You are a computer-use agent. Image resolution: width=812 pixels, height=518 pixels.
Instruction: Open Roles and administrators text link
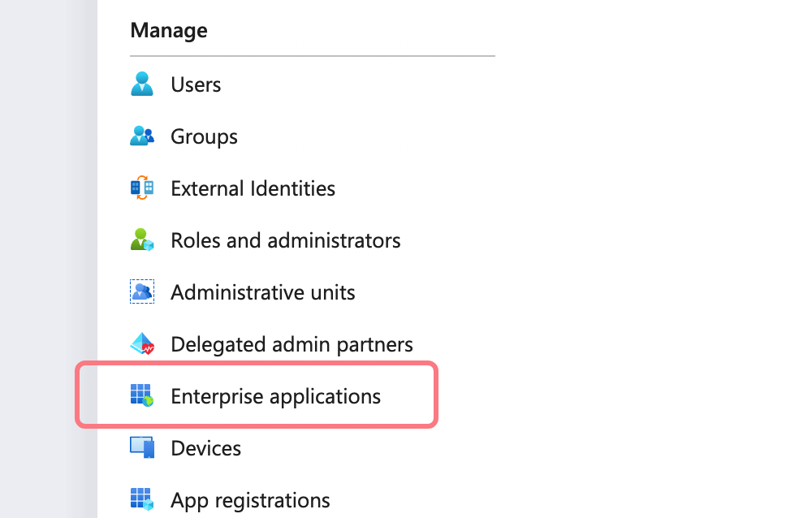coord(285,240)
